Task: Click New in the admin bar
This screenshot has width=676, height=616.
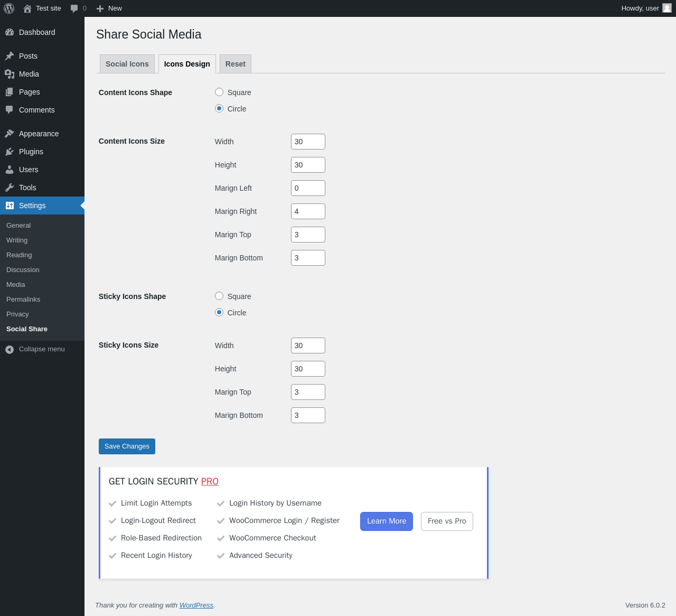Action: 115,8
